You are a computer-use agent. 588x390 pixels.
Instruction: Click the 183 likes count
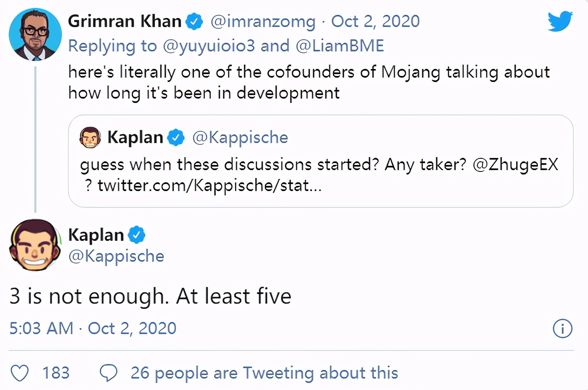[x=56, y=373]
